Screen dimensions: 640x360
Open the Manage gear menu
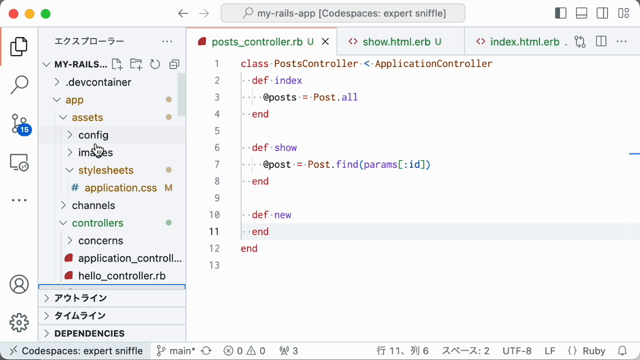[x=19, y=322]
